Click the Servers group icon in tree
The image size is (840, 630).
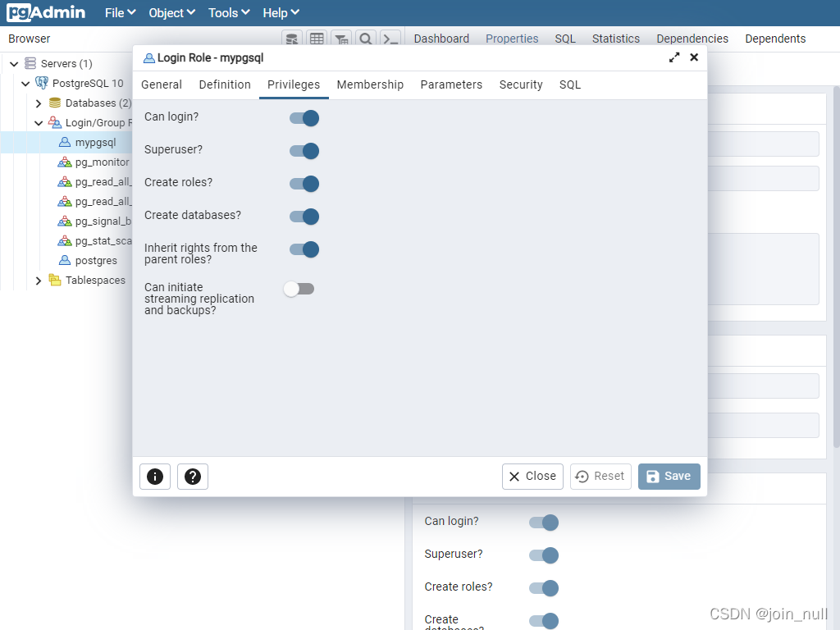click(30, 63)
